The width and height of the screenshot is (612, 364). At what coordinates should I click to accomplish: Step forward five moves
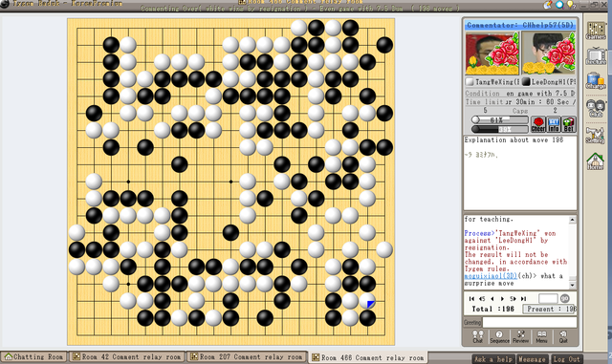tap(513, 298)
